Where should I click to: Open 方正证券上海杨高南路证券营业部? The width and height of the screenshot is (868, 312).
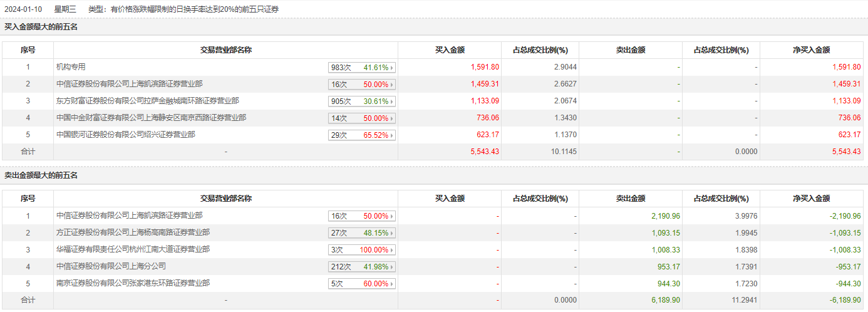(x=133, y=232)
